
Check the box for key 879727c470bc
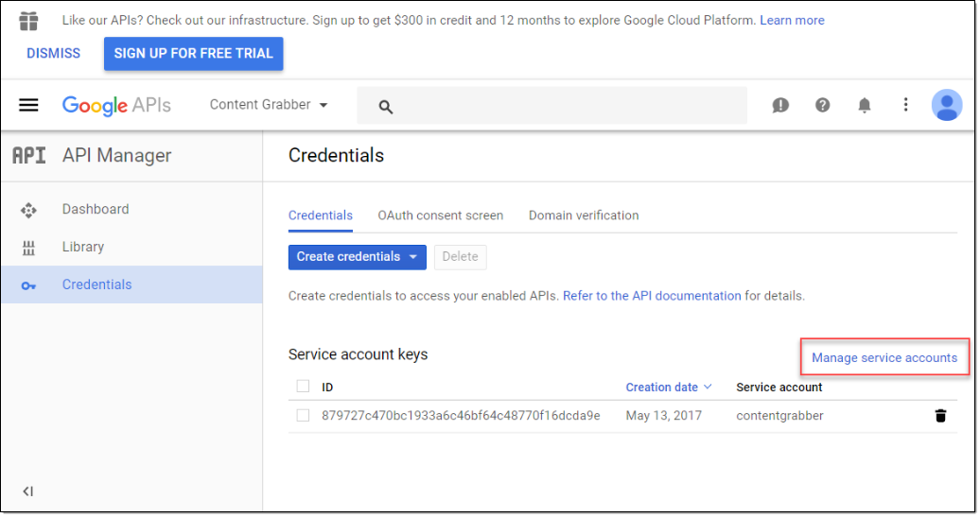[x=303, y=416]
